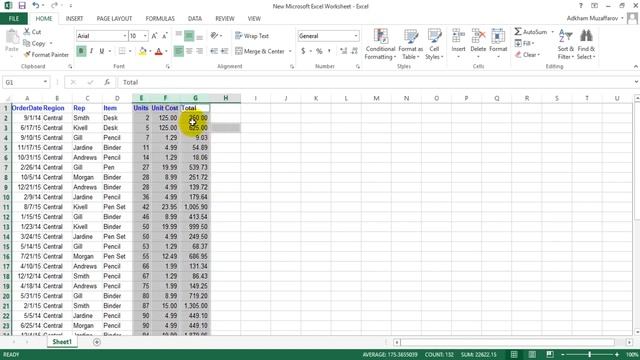Viewport: 640px width, 360px height.
Task: Switch to the PAGE LAYOUT tab
Action: 114,19
